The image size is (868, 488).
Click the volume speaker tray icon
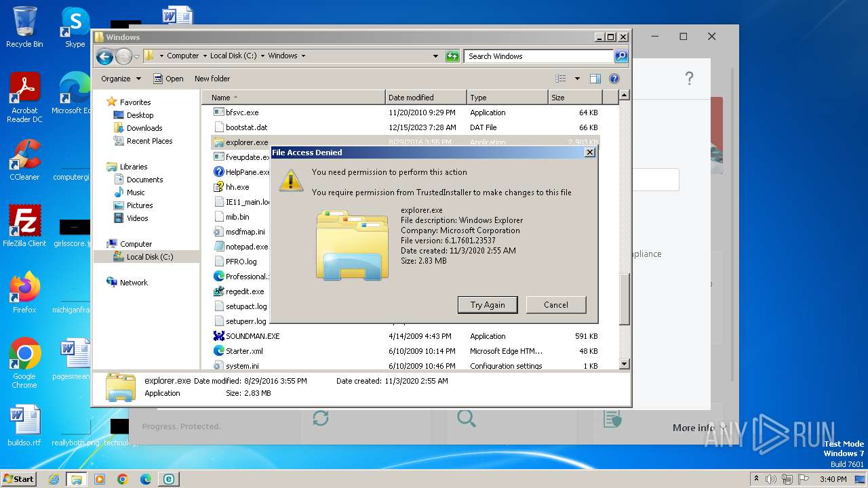pyautogui.click(x=771, y=479)
